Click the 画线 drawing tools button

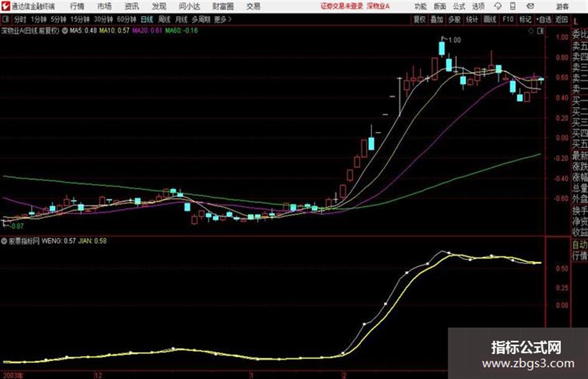tap(490, 19)
